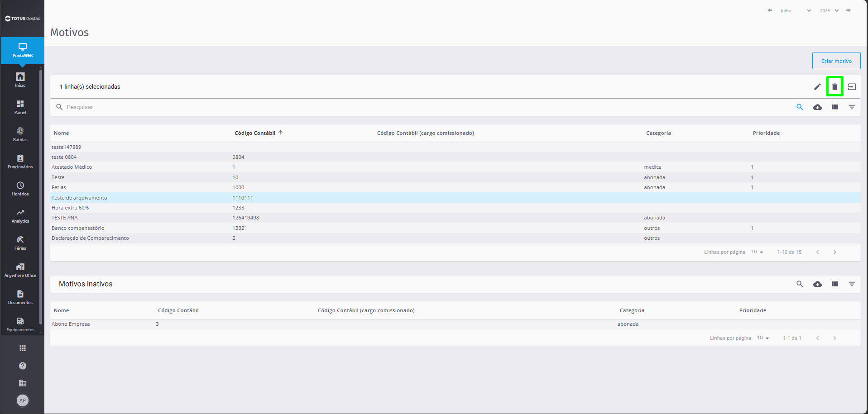Select Banco compensatório row
This screenshot has width=868, height=414.
(x=456, y=228)
